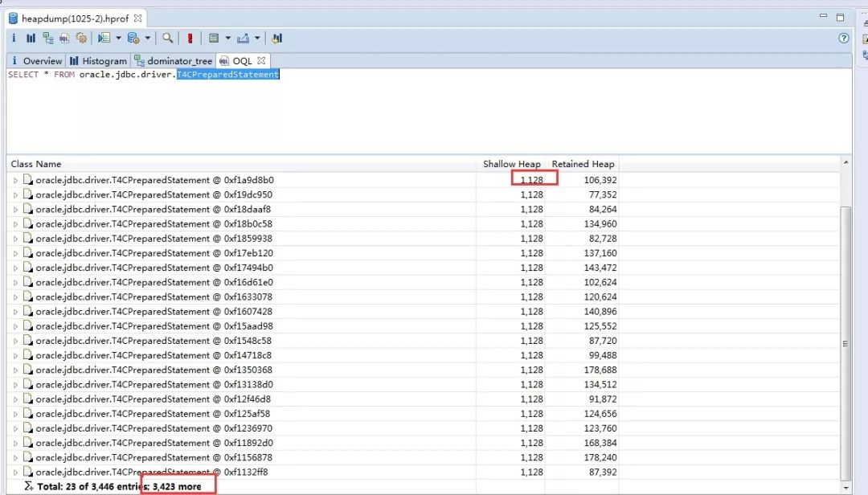Expand T4CPreparedStatement @ 0xf1607428 row
Viewport: 868px width, 495px height.
[x=15, y=312]
